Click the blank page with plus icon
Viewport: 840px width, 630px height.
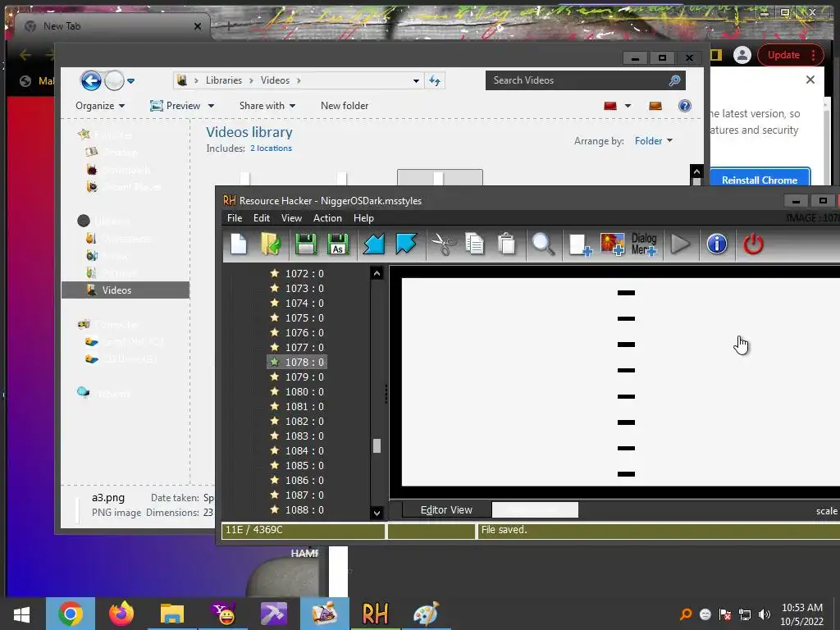point(580,244)
